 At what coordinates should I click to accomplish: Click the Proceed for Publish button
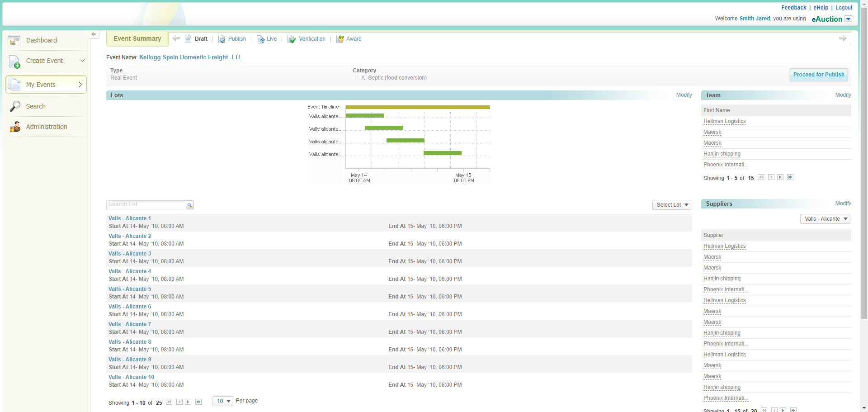tap(818, 75)
